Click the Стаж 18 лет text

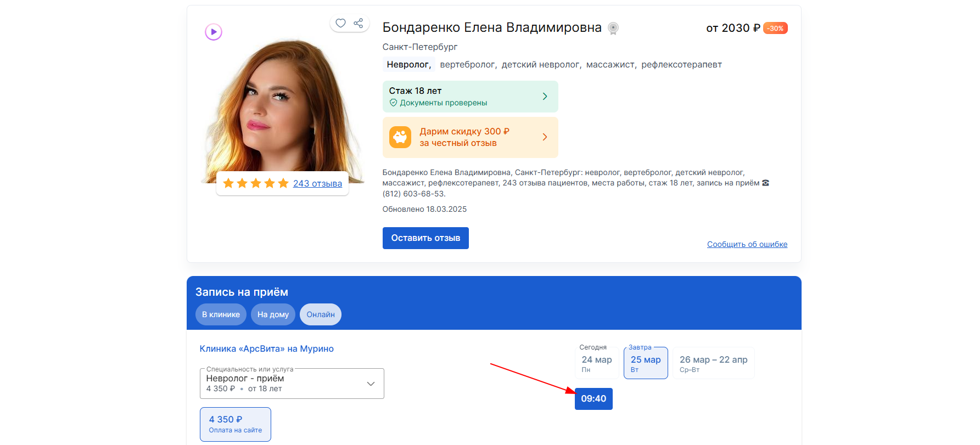(x=416, y=91)
